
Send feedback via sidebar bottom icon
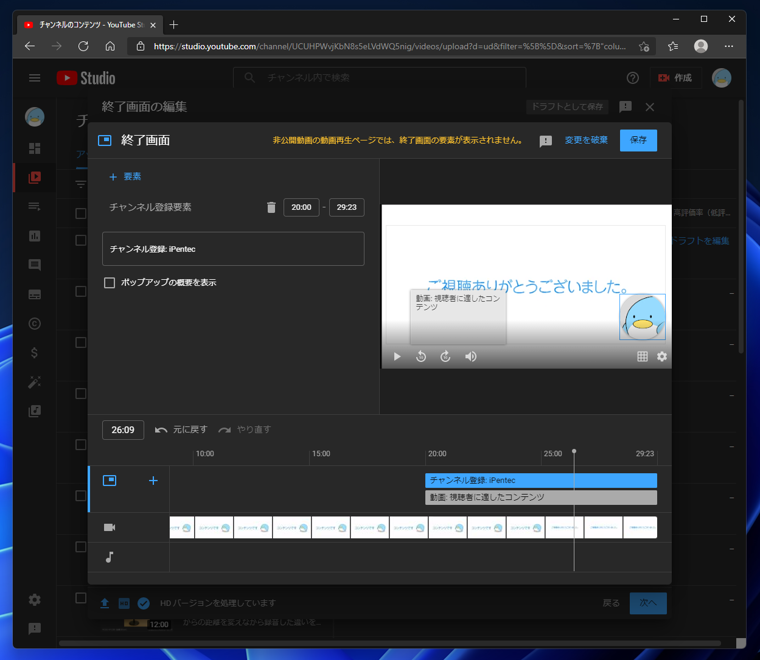(34, 629)
